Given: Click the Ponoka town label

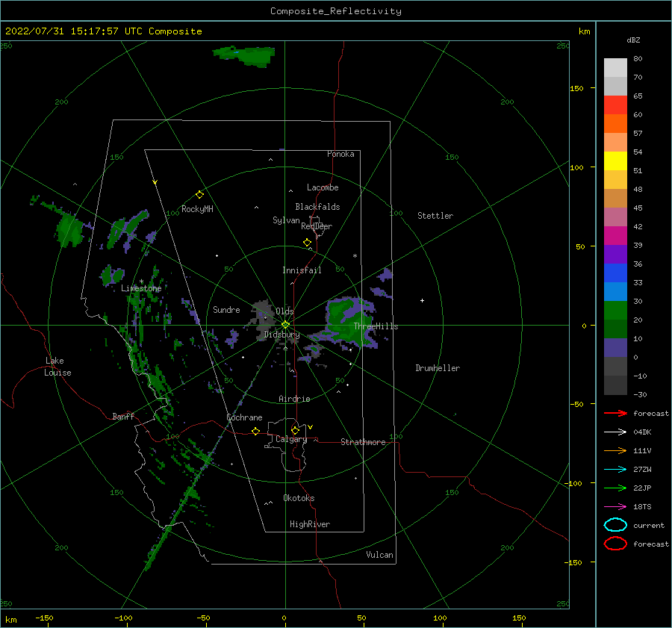Looking at the screenshot, I should [340, 154].
